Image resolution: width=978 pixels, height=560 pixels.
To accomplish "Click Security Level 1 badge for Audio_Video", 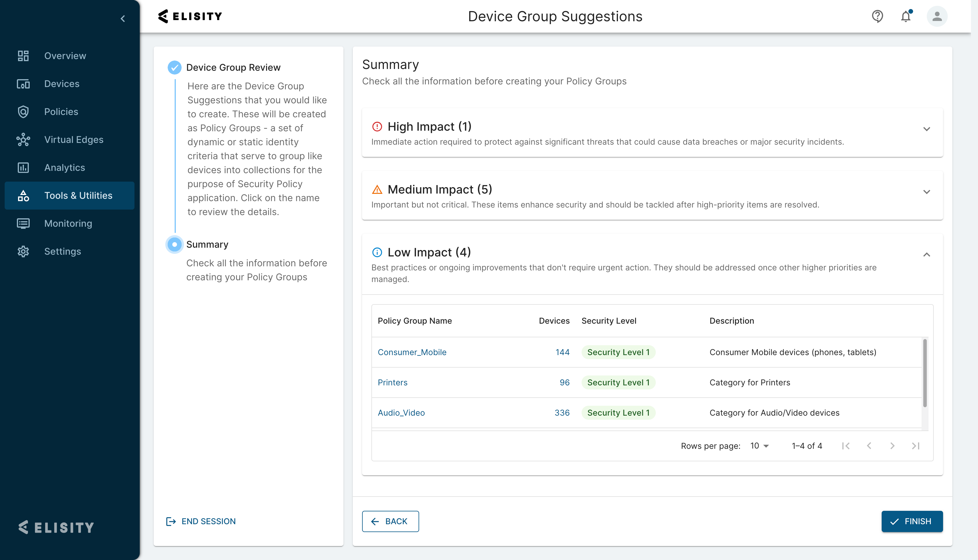I will (x=618, y=413).
